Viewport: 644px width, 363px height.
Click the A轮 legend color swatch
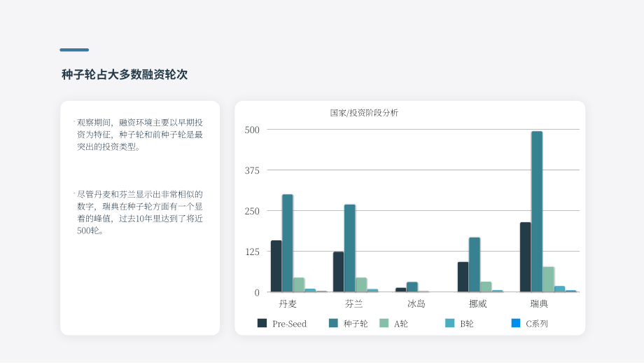(x=384, y=323)
